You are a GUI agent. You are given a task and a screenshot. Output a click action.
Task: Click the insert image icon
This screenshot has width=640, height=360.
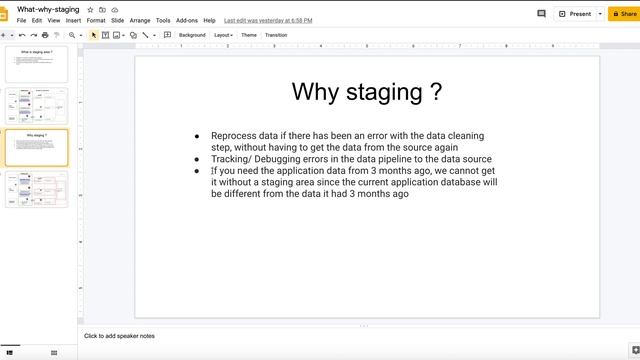pyautogui.click(x=116, y=35)
